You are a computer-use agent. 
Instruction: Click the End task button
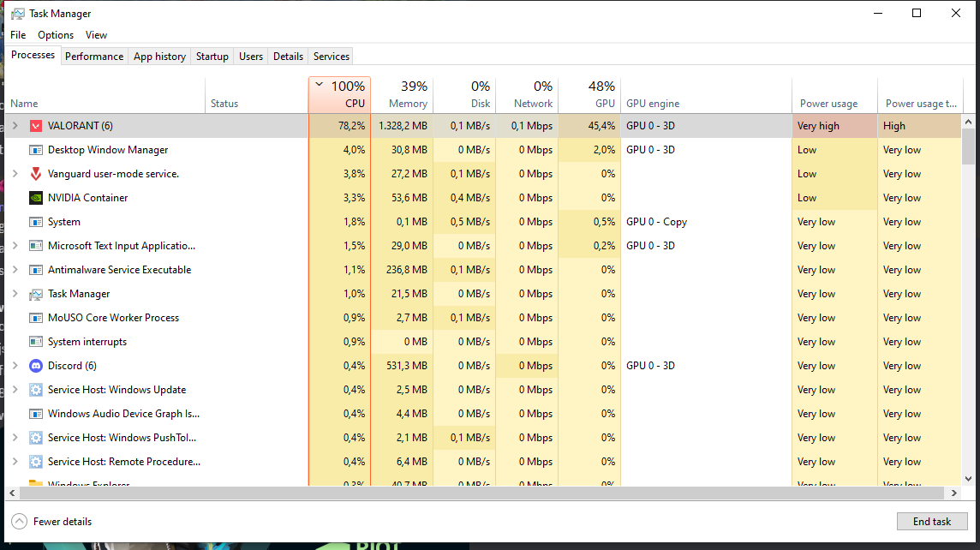coord(932,521)
